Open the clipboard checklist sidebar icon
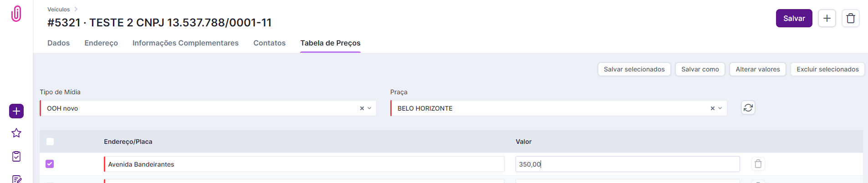 16,156
